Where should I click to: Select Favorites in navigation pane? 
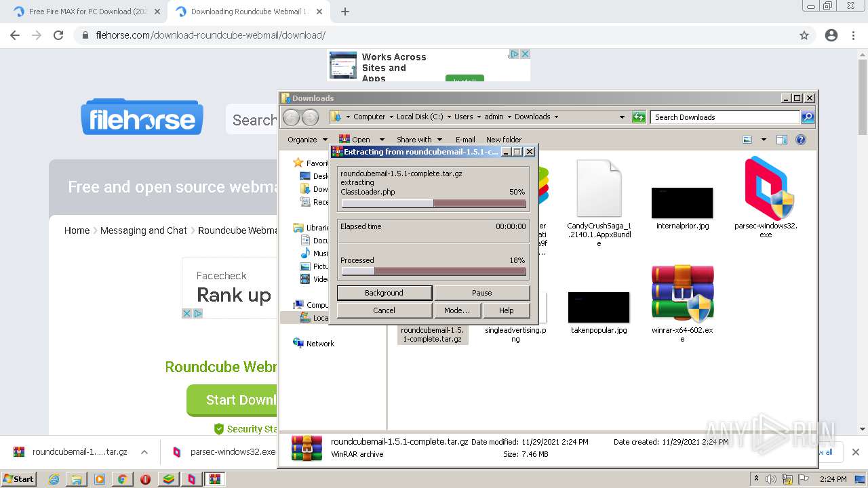pyautogui.click(x=317, y=163)
